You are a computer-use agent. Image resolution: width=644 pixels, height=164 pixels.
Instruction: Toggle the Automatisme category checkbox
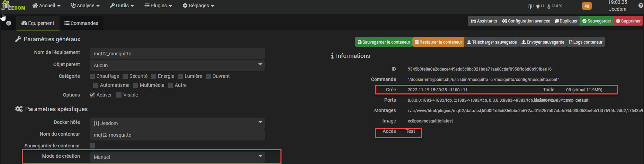tap(96, 85)
